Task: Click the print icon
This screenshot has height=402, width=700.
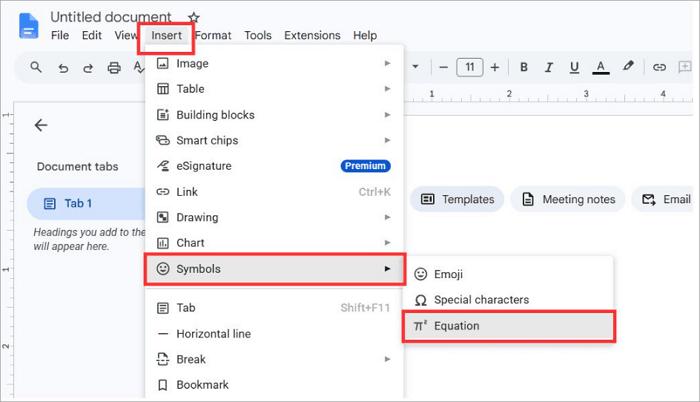Action: coord(114,68)
